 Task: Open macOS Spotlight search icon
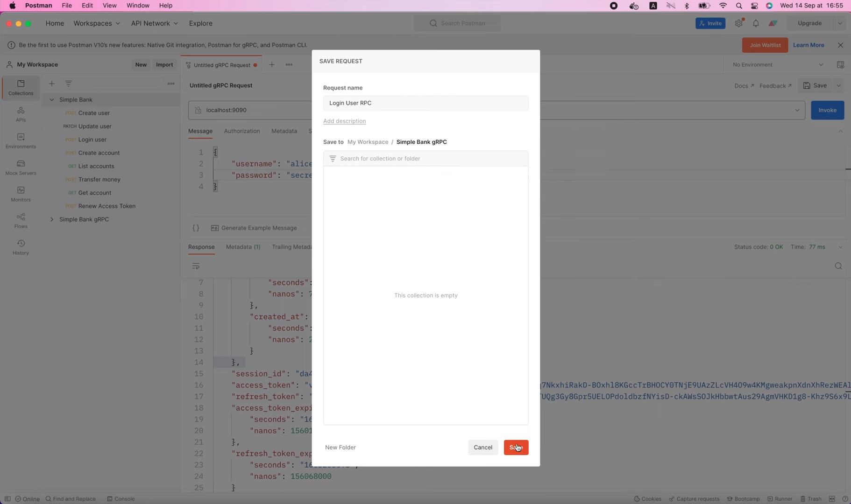(739, 6)
